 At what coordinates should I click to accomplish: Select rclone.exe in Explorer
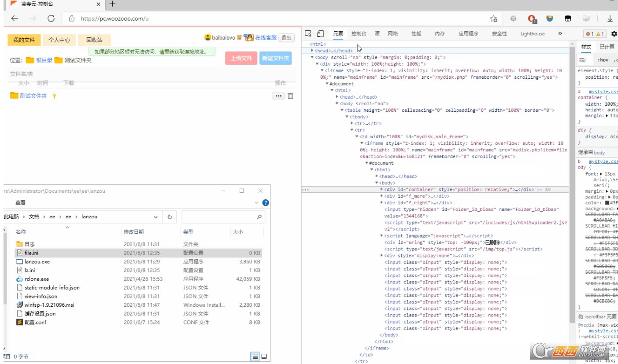tap(37, 279)
